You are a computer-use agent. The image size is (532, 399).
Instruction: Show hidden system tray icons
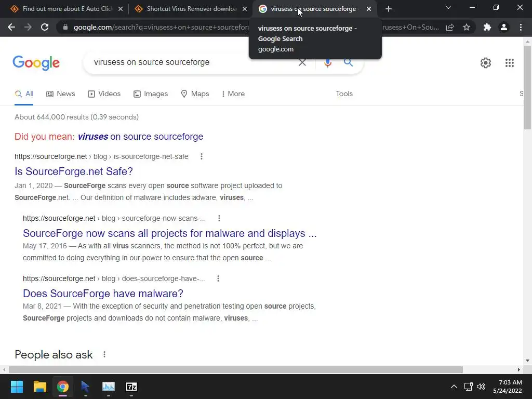click(454, 387)
